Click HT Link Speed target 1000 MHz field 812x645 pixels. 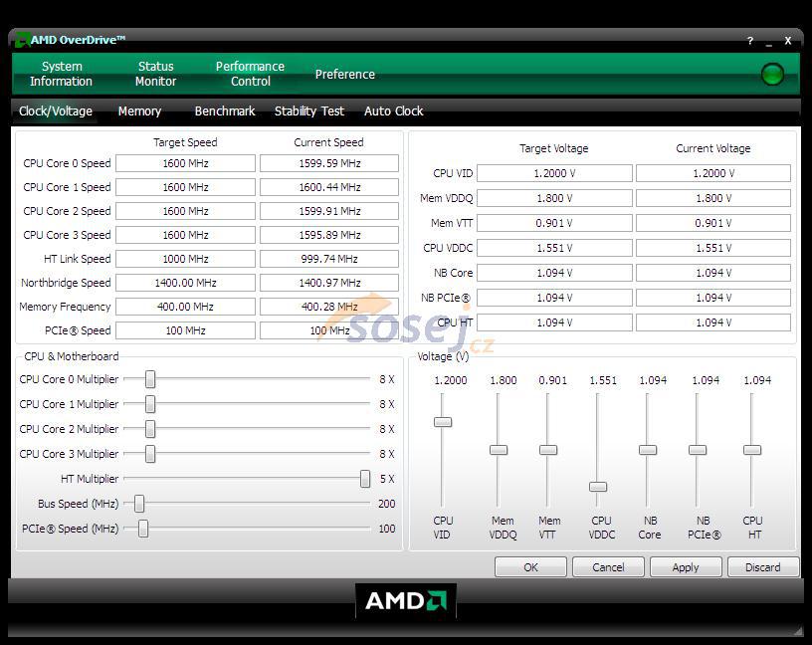click(x=185, y=259)
